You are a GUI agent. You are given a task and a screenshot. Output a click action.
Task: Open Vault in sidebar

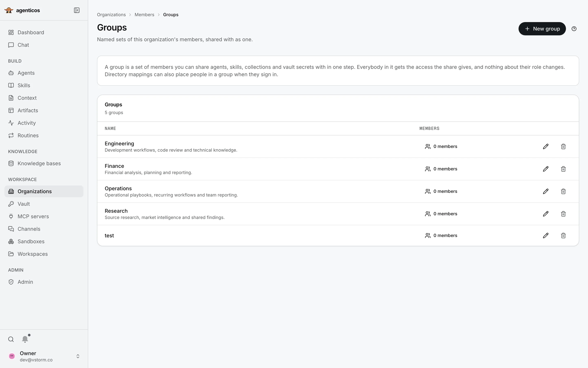coord(44,204)
